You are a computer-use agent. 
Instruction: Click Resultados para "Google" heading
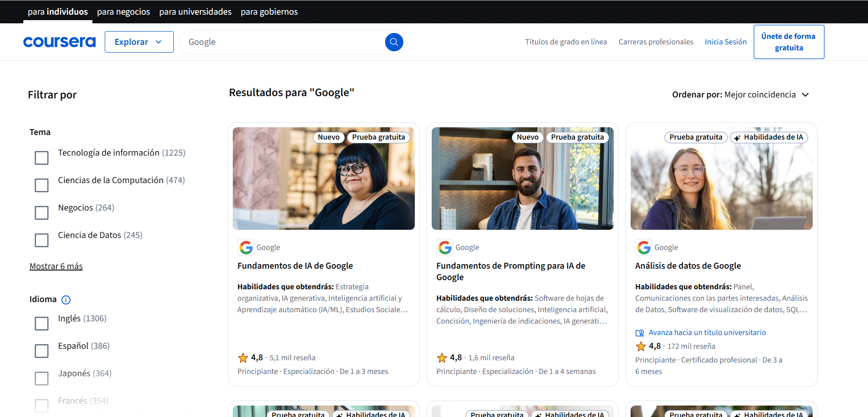click(292, 93)
